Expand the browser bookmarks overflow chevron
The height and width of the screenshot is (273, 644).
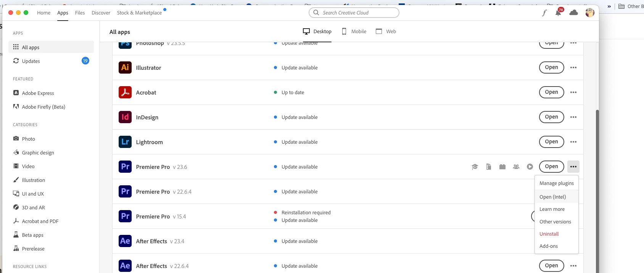609,6
